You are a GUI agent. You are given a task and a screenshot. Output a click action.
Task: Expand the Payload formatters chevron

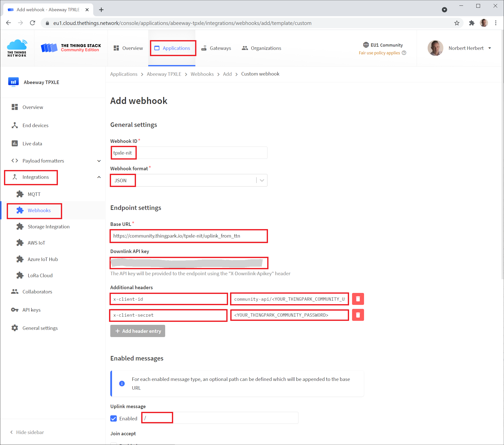click(x=99, y=161)
